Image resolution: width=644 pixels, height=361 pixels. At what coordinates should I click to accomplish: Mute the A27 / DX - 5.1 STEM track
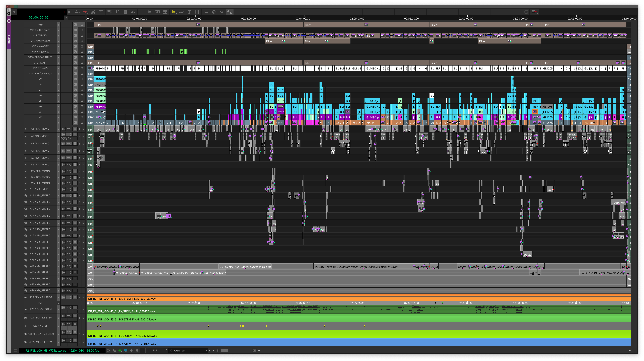83,298
